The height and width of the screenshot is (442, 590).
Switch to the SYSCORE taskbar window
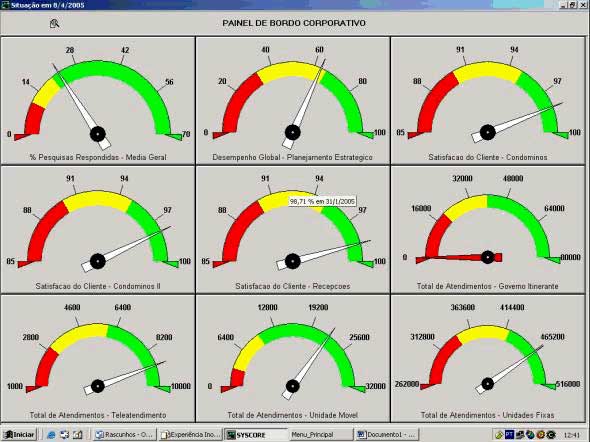pos(256,434)
